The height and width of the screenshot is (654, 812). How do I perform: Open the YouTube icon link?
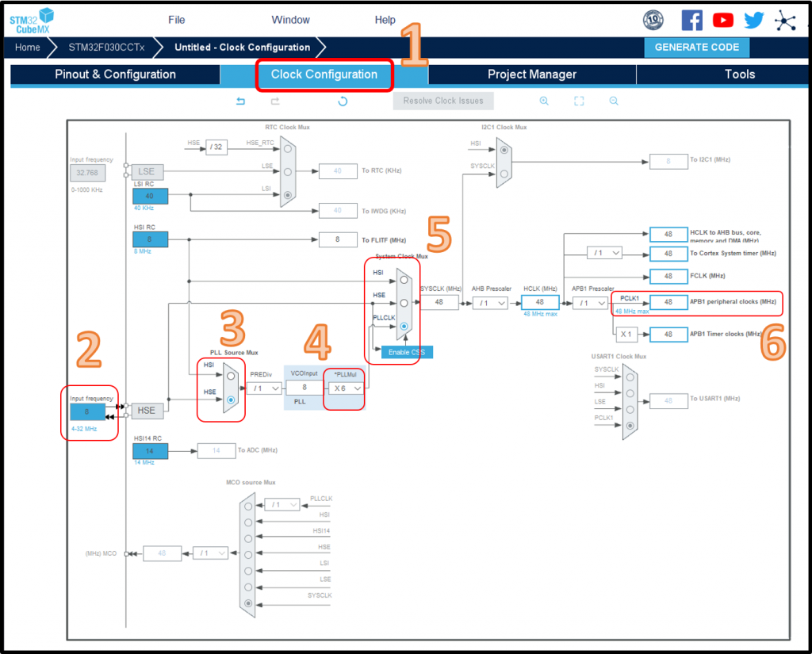(723, 20)
